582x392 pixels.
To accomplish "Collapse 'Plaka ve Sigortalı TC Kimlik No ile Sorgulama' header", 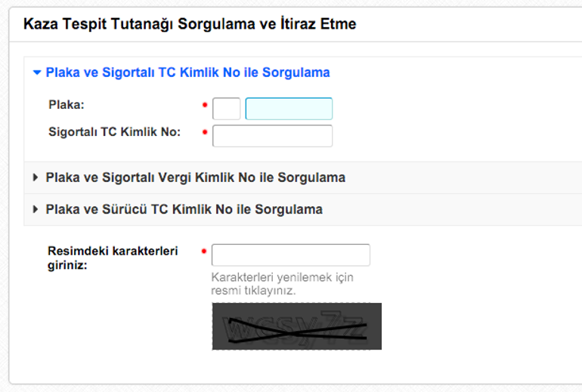I will [187, 73].
